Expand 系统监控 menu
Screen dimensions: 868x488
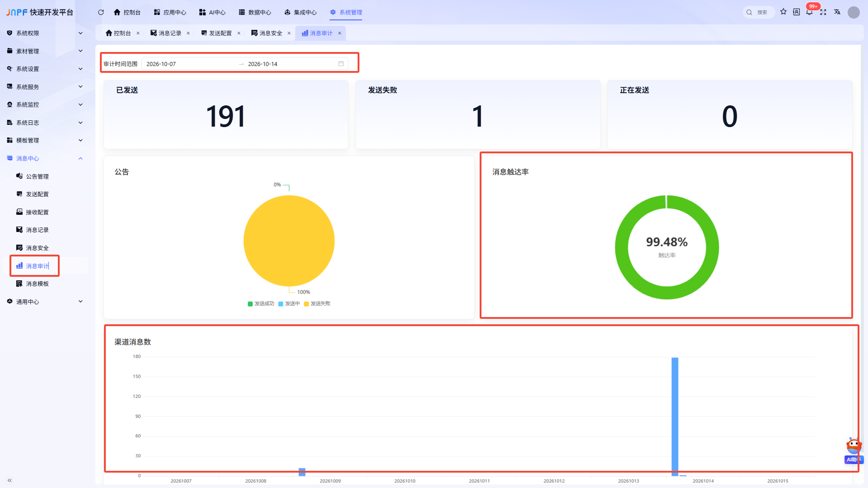(45, 104)
